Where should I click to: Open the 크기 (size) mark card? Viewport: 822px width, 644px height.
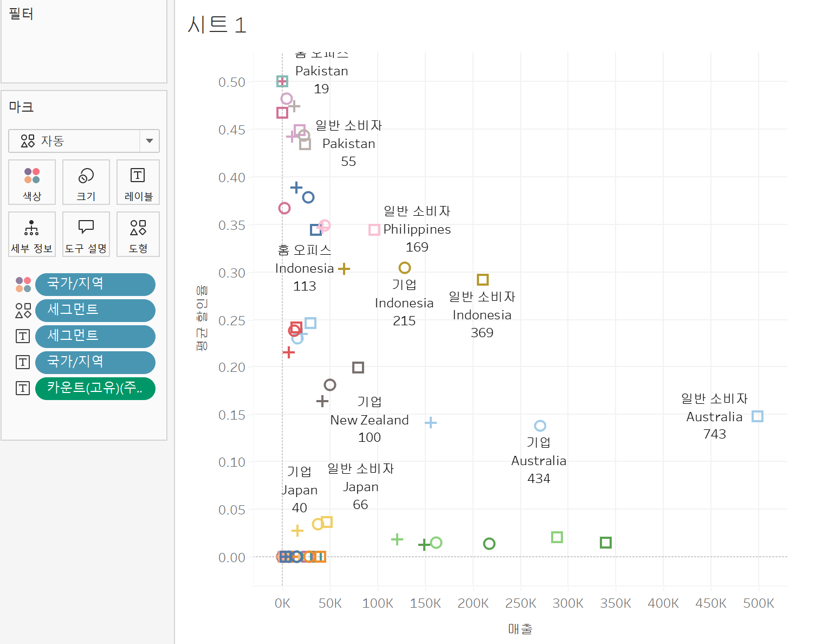click(x=86, y=182)
